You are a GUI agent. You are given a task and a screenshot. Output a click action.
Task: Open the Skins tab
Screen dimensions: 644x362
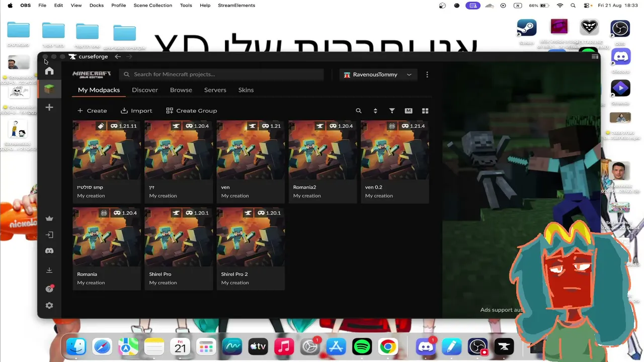coord(246,90)
